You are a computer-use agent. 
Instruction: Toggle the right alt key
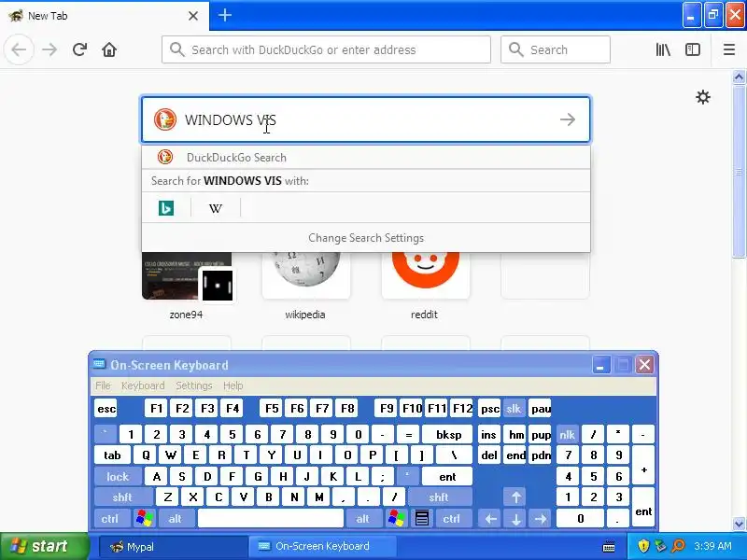click(362, 518)
